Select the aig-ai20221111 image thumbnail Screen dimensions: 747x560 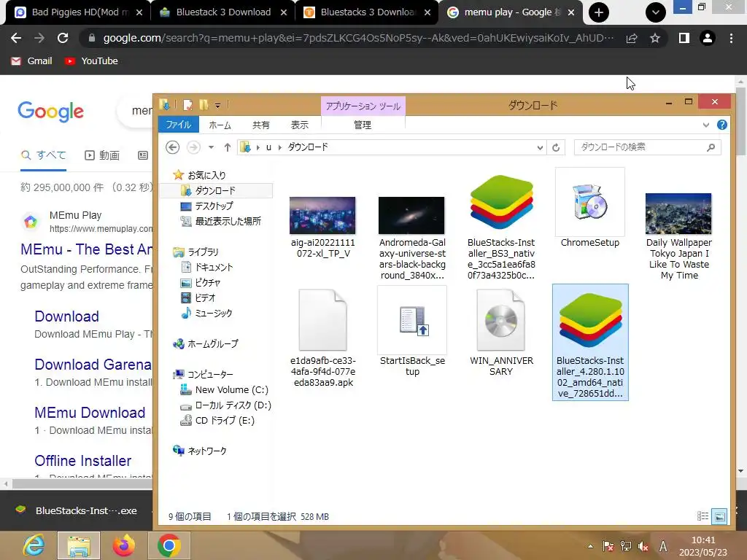(322, 215)
